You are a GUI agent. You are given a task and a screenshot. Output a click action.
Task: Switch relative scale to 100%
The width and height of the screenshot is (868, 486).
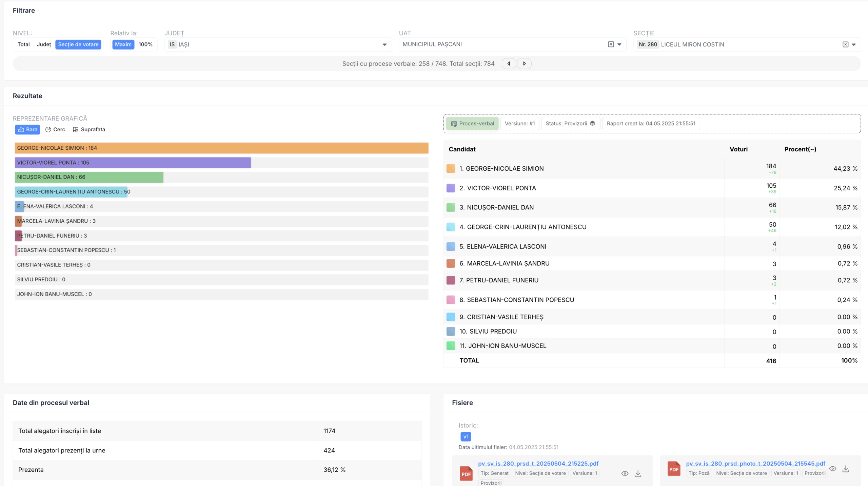coord(145,44)
